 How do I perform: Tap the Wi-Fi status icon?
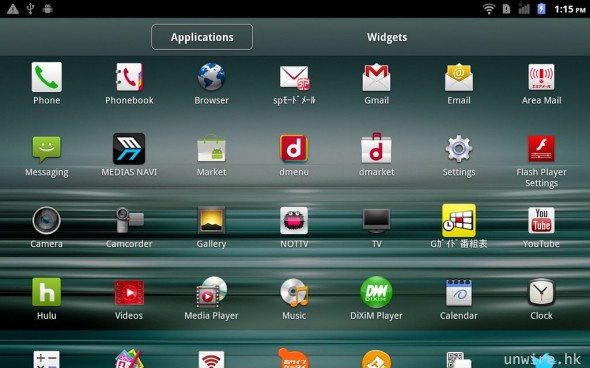click(489, 9)
